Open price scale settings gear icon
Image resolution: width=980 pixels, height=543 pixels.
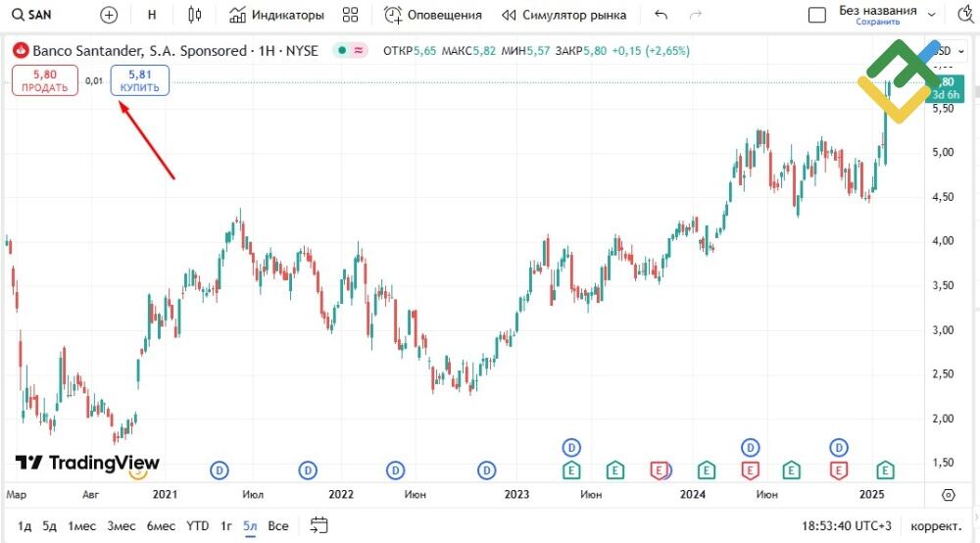click(x=948, y=495)
